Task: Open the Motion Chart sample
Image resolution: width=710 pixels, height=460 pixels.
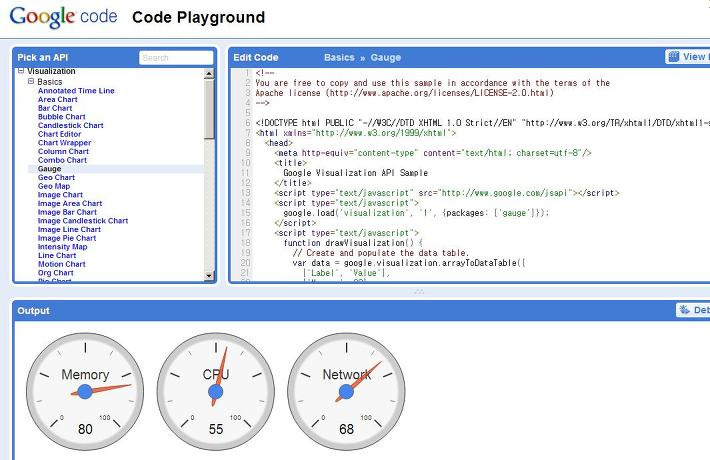Action: point(62,264)
